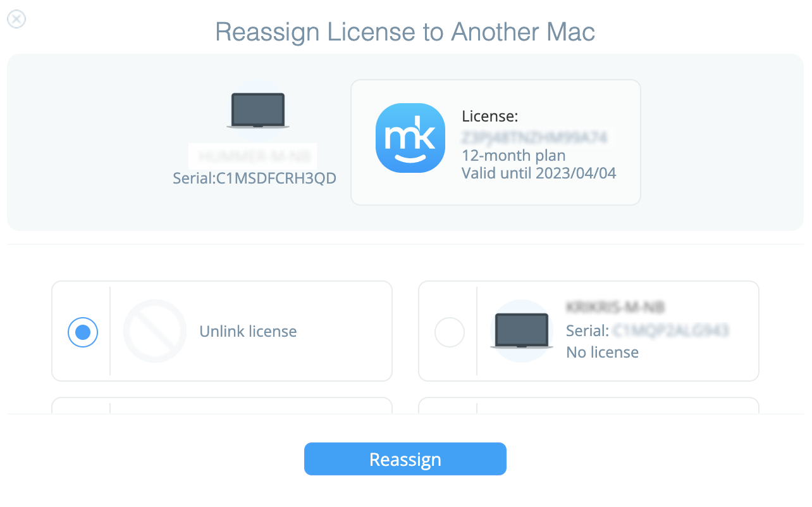
Task: Click the blurred license key under License:
Action: pos(535,136)
